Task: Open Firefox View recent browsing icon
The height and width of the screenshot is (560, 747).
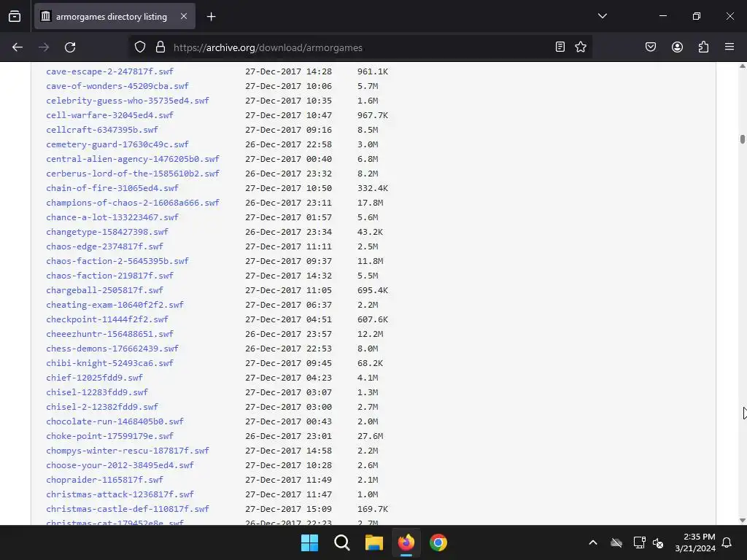Action: click(x=15, y=16)
